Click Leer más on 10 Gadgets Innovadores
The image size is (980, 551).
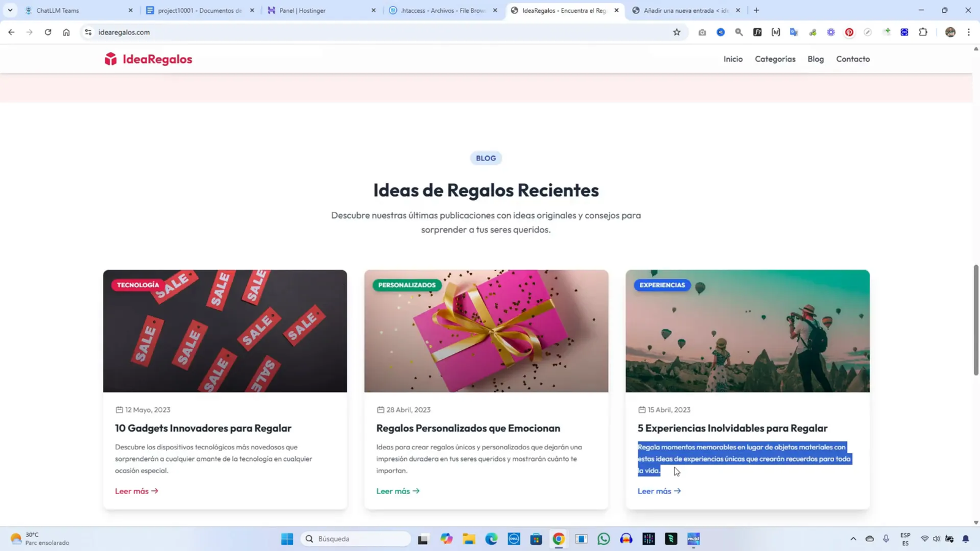click(x=136, y=490)
